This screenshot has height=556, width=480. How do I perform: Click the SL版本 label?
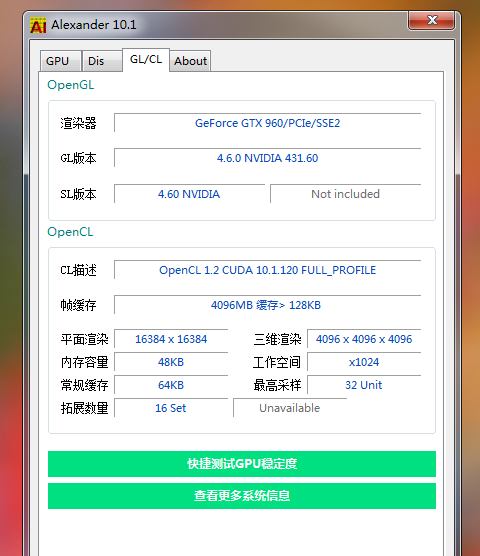(78, 194)
